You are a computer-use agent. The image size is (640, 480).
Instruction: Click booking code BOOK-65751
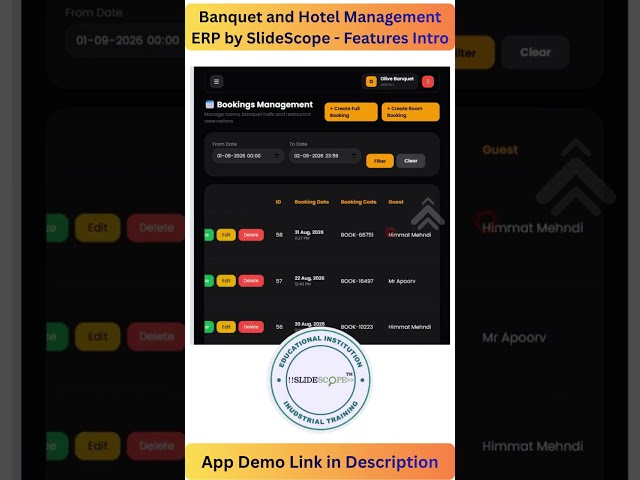point(357,235)
